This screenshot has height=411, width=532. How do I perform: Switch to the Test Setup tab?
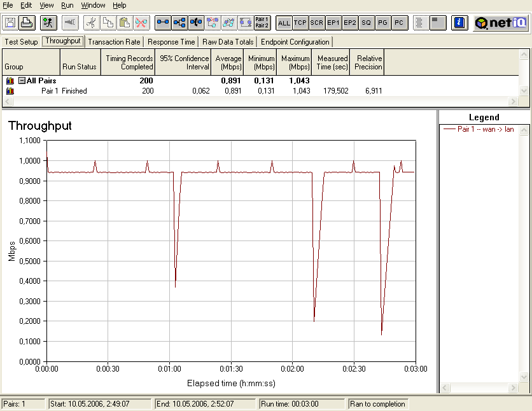pos(22,42)
